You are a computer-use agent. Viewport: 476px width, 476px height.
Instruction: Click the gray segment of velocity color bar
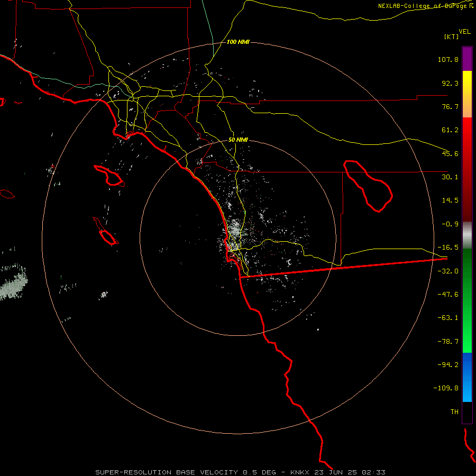pyautogui.click(x=467, y=235)
